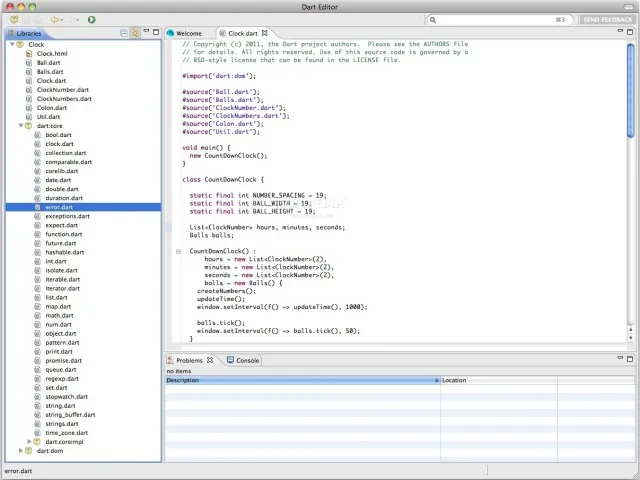Collapse the Clock library node
This screenshot has width=640, height=480.
(x=12, y=44)
